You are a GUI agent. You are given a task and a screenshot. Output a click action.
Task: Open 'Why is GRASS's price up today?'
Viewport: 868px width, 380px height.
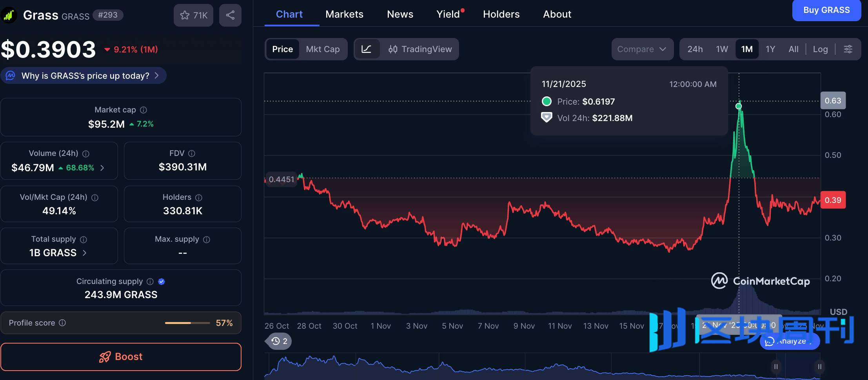coord(84,76)
